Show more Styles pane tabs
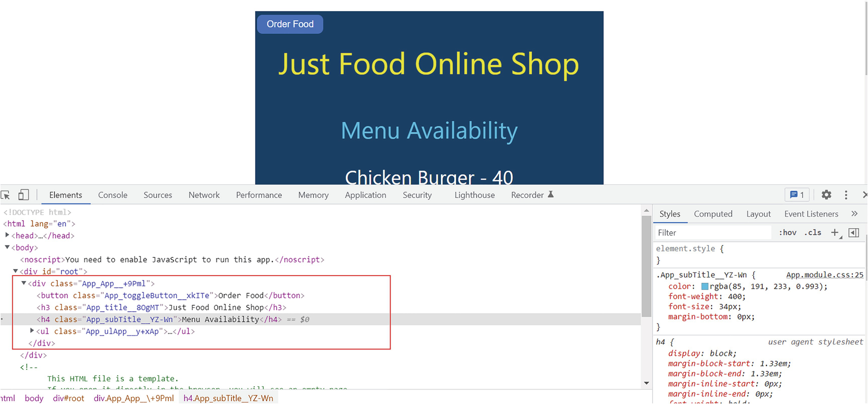The height and width of the screenshot is (404, 868). [854, 214]
